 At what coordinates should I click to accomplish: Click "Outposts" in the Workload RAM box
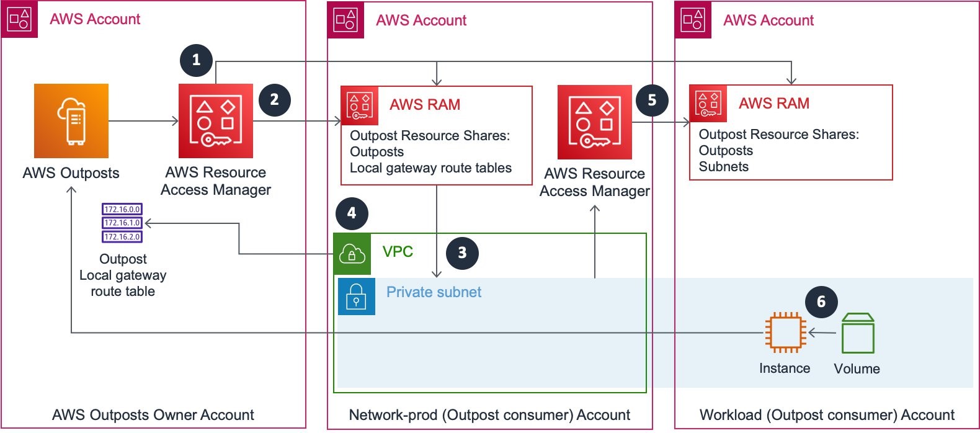pyautogui.click(x=726, y=151)
